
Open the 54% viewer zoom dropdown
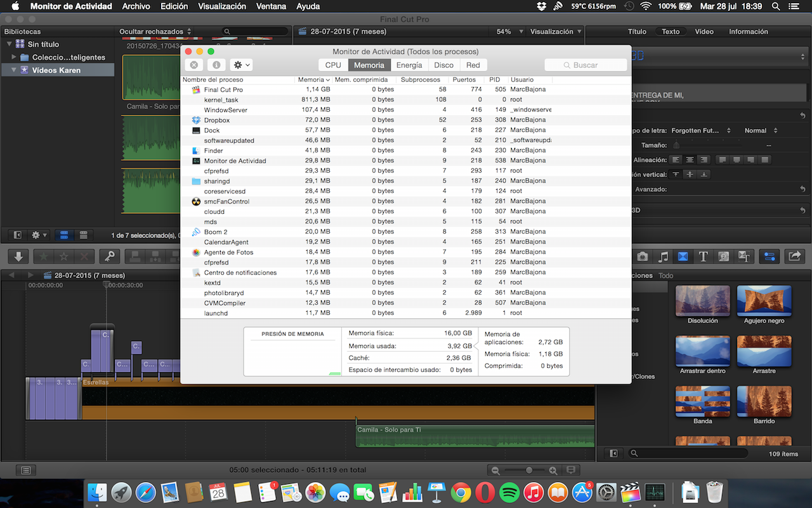[x=510, y=32]
